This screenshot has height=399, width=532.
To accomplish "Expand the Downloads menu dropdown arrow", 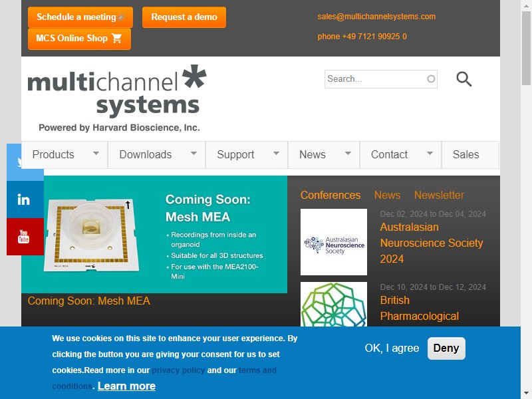I will (194, 154).
